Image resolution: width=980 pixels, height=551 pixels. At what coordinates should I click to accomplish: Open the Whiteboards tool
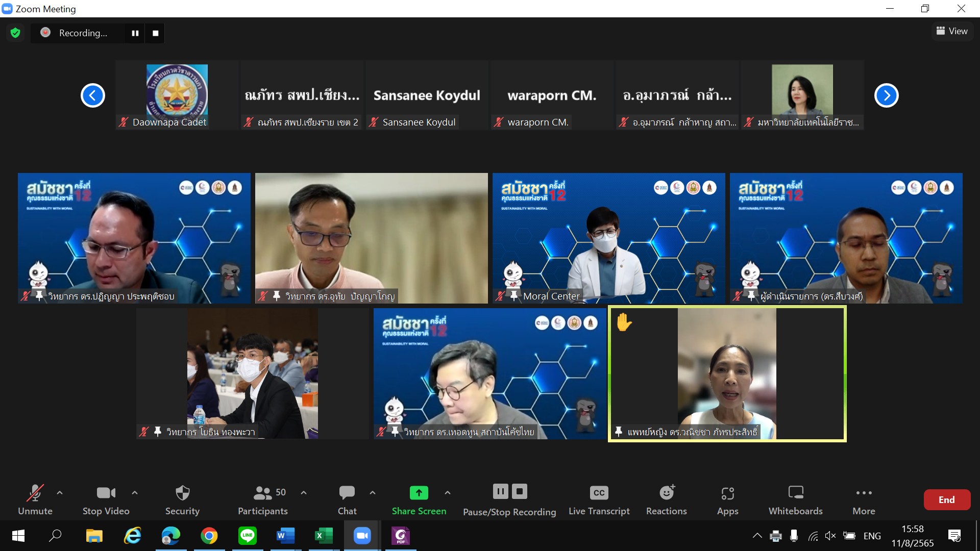click(x=795, y=499)
